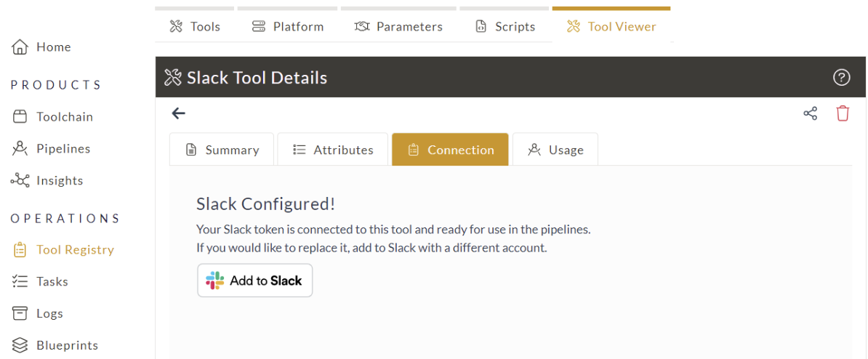This screenshot has width=868, height=359.
Task: Click the 'Slack Configured!' heading
Action: [x=266, y=204]
